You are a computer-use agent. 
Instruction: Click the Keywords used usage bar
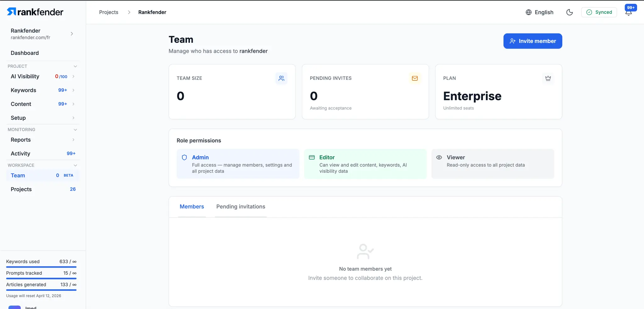41,267
